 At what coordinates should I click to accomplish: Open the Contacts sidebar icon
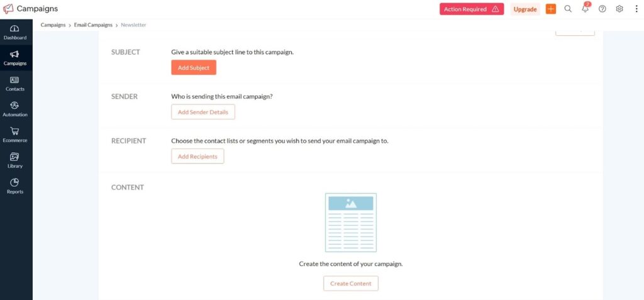pyautogui.click(x=15, y=81)
